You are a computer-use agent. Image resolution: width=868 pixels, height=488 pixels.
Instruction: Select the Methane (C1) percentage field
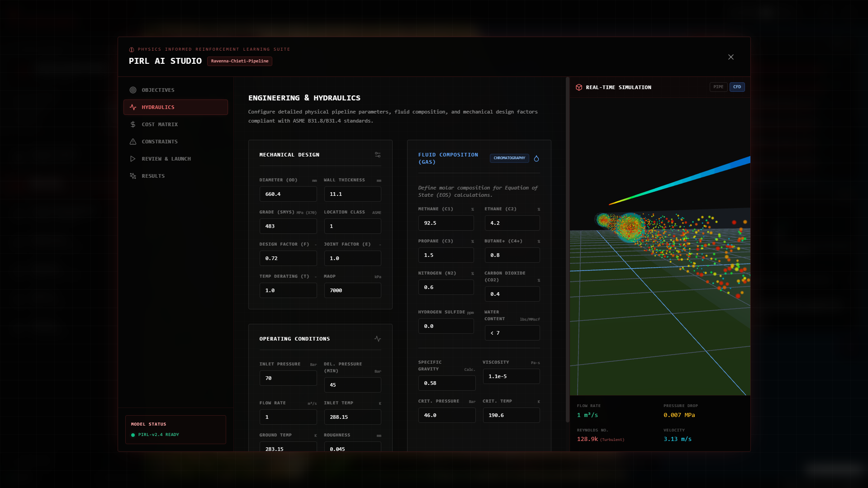pos(446,223)
